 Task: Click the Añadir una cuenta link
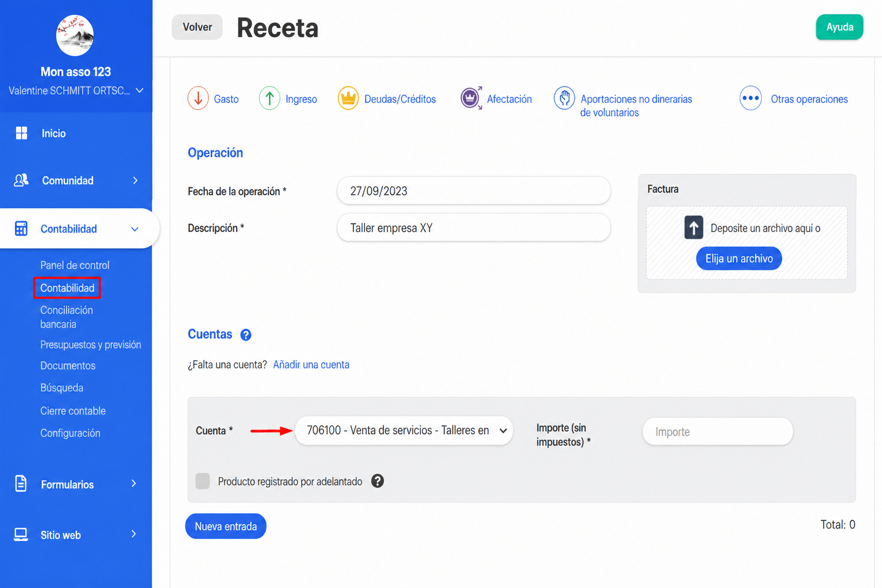click(x=311, y=365)
